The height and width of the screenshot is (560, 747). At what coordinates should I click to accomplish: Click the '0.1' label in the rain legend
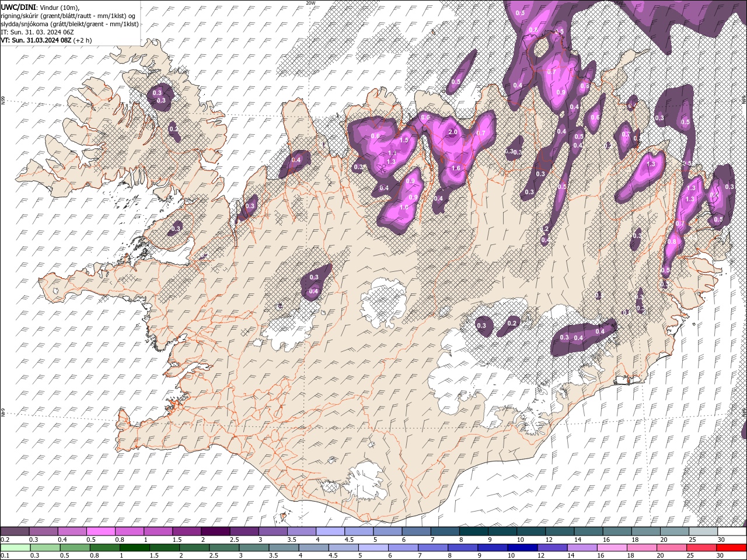[5, 555]
